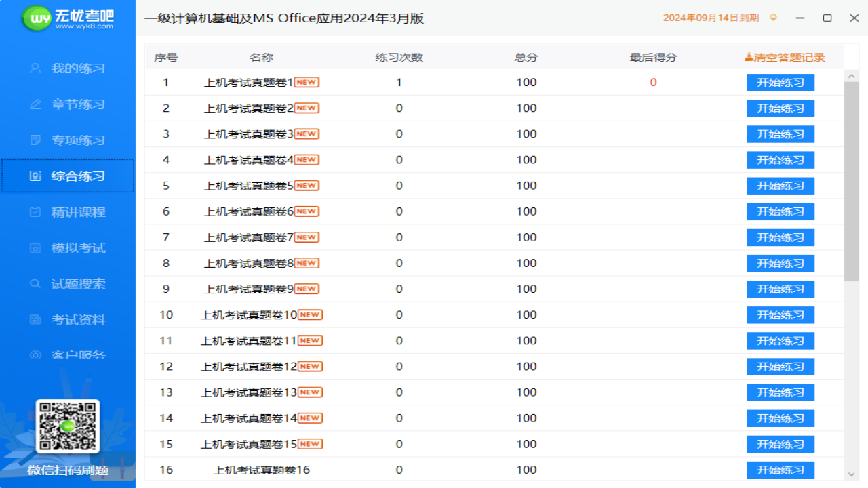Screen dimensions: 868x488
Task: Click the broom icon next to 清空答题记录
Action: (747, 57)
